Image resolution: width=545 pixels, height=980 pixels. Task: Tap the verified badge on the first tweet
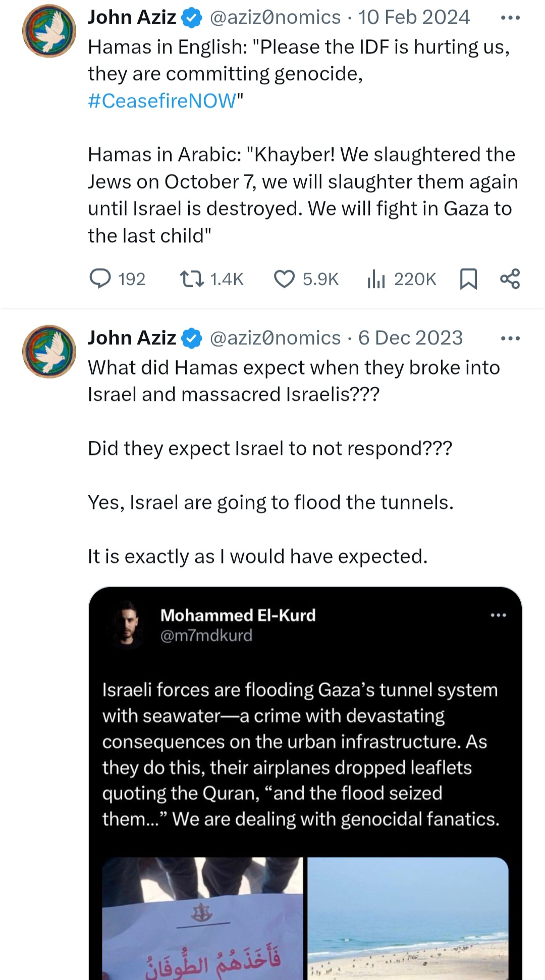[192, 18]
